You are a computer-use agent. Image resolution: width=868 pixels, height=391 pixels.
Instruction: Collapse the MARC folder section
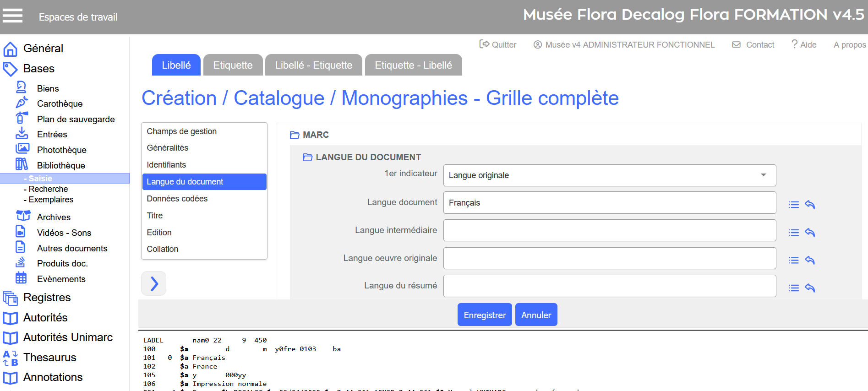pyautogui.click(x=295, y=135)
